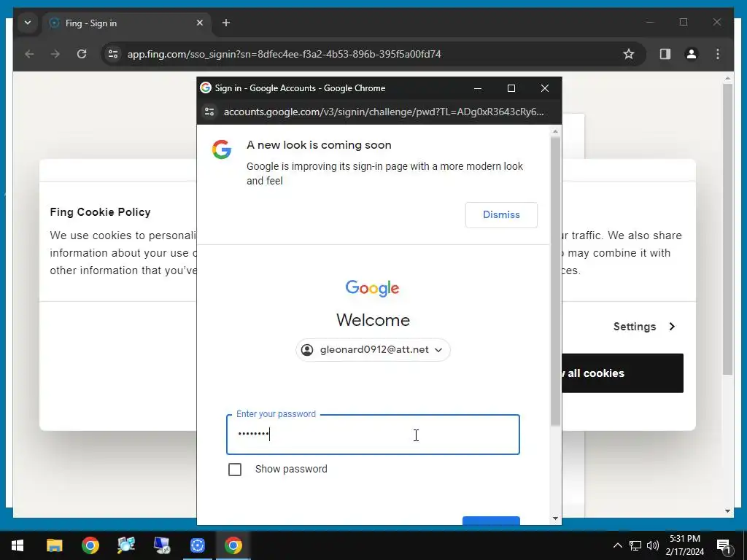
Task: Close the Fing - Sign in tab
Action: click(200, 23)
